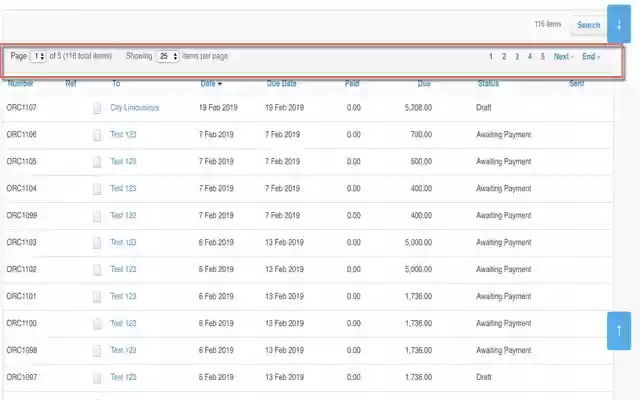Select invoice number ORC1099
This screenshot has width=640, height=400.
tap(21, 216)
